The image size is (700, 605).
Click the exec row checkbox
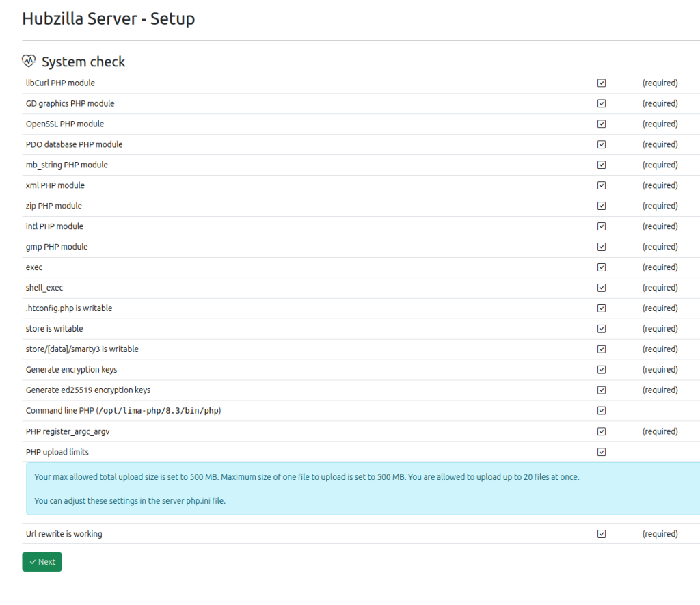tap(602, 267)
